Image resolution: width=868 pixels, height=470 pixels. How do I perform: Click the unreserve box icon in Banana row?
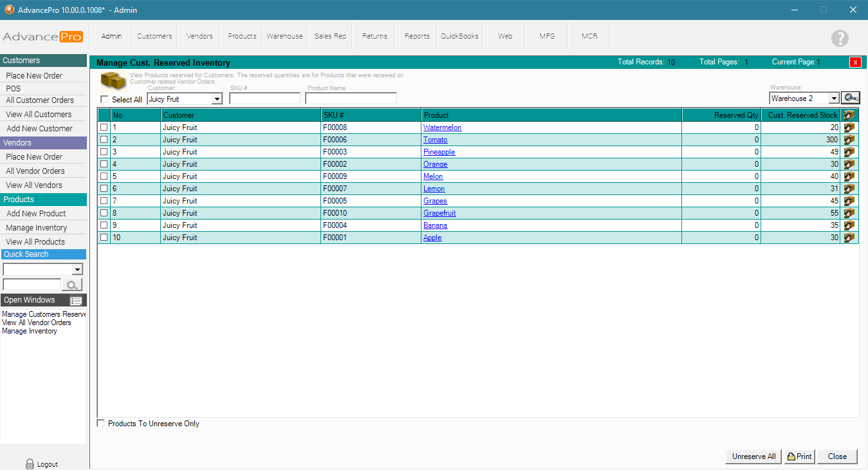click(x=849, y=225)
